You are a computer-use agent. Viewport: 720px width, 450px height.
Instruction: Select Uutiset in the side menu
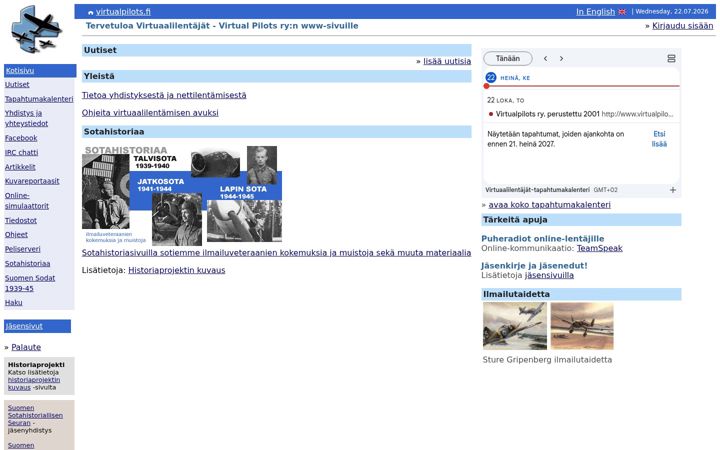17,84
